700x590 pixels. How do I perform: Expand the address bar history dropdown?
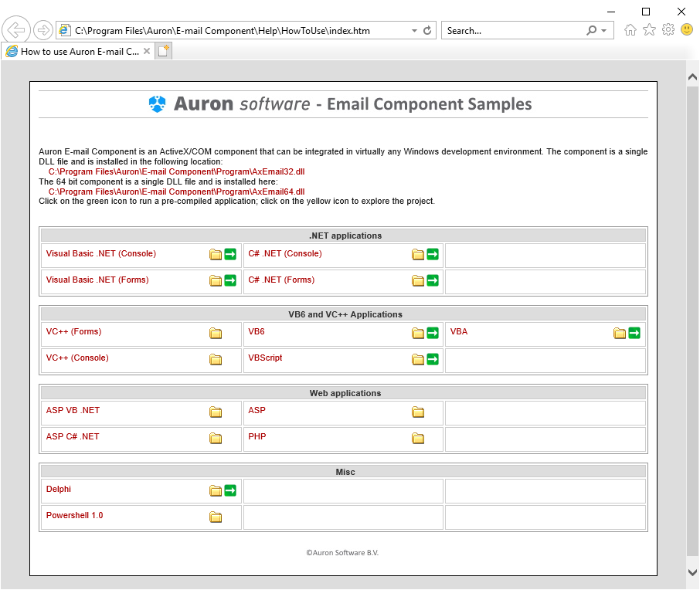click(x=413, y=31)
